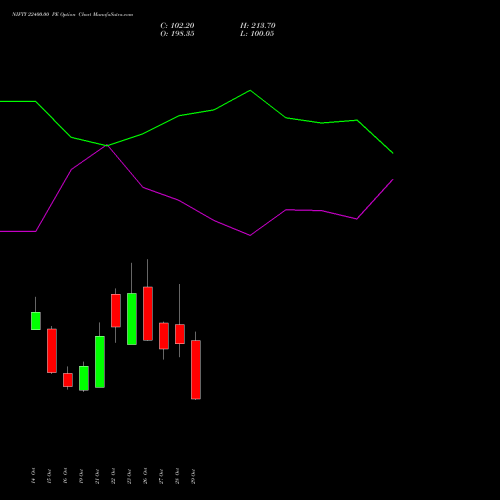
Task: Click the 29 Oct date label
Action: point(193,476)
